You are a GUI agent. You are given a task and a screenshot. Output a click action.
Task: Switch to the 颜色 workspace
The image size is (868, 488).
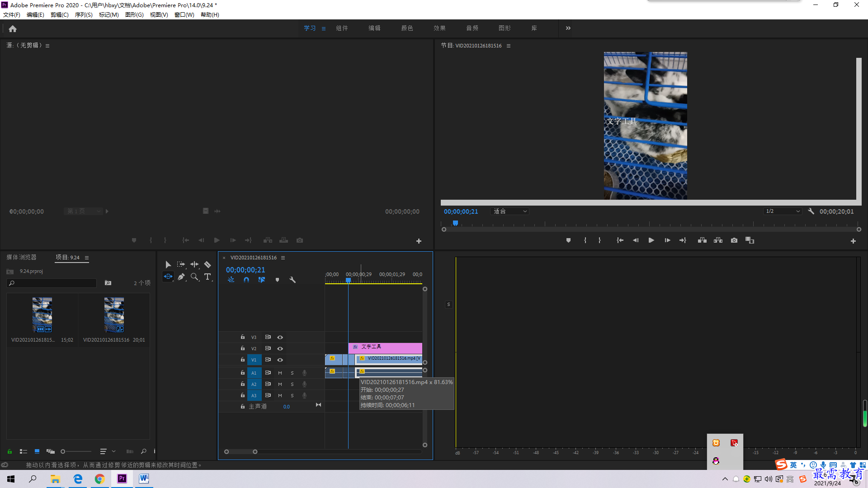click(407, 28)
